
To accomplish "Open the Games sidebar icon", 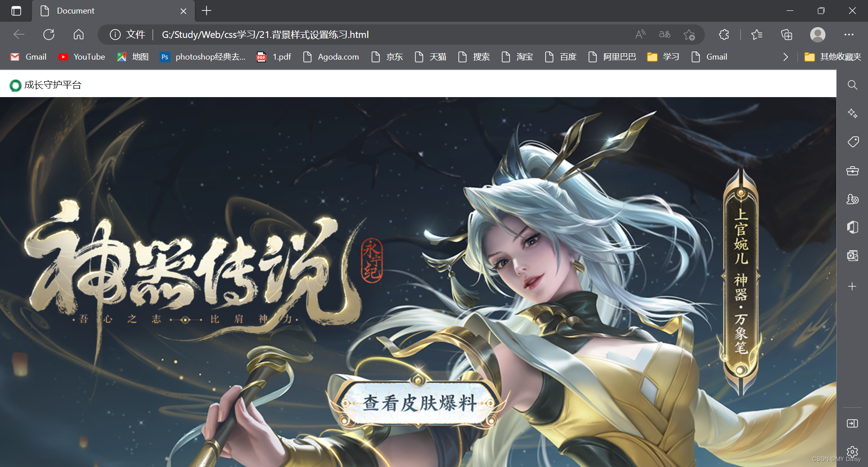I will coord(852,199).
